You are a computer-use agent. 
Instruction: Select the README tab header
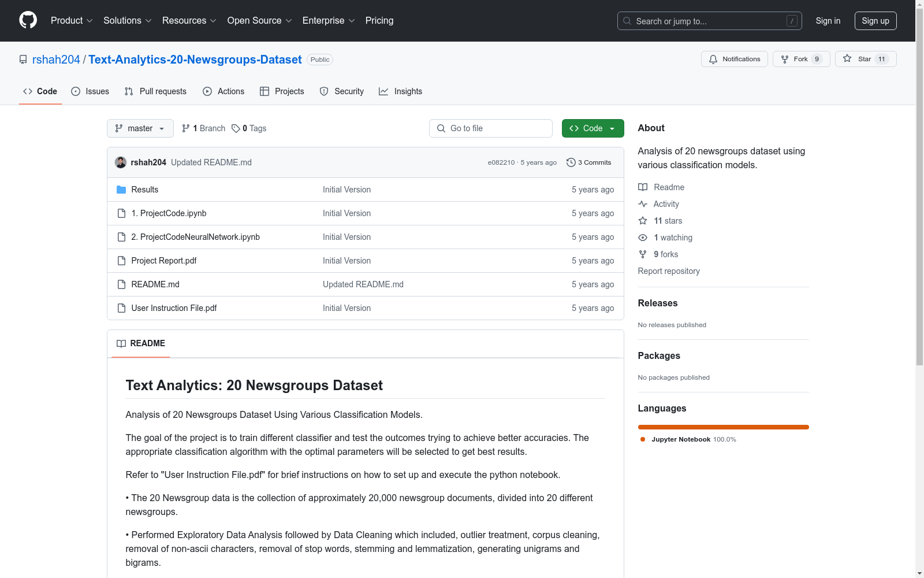[141, 343]
